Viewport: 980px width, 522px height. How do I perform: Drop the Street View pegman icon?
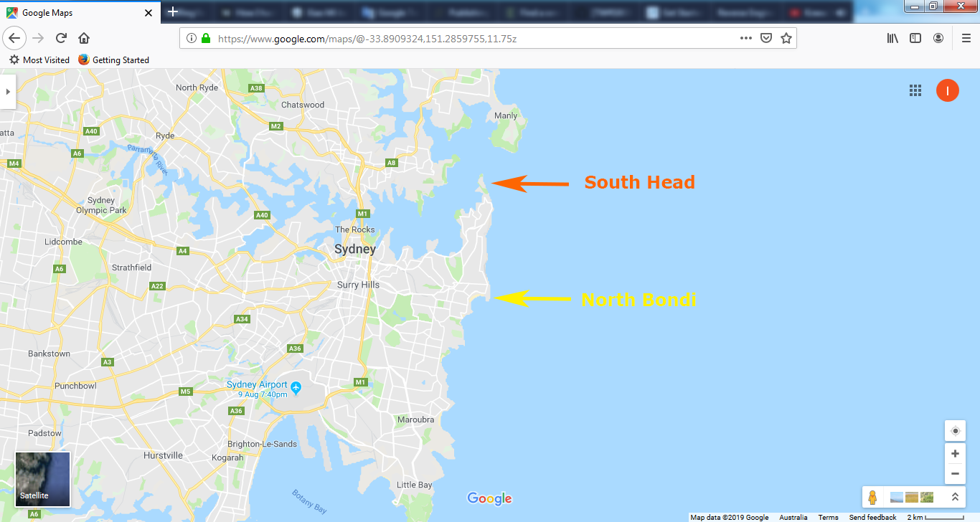[x=872, y=497]
